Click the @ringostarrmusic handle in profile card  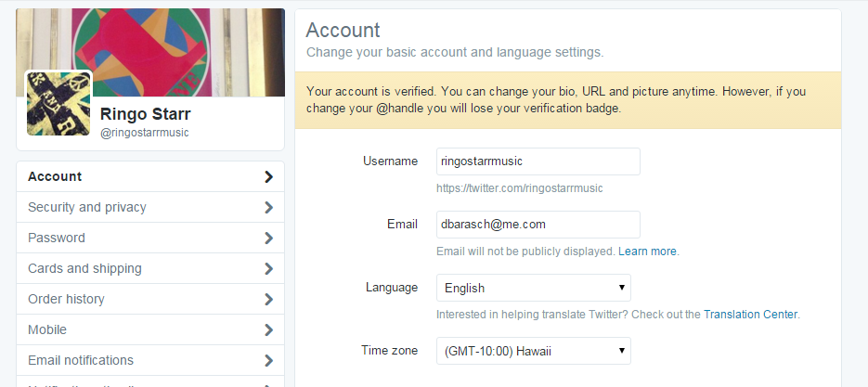pyautogui.click(x=145, y=134)
